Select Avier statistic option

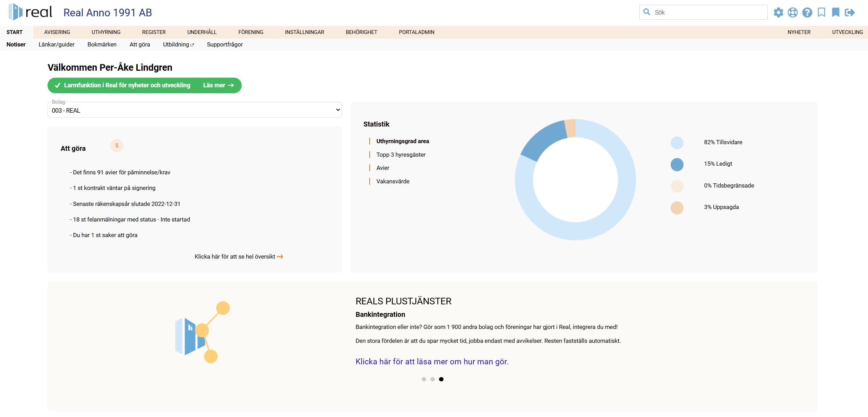383,168
